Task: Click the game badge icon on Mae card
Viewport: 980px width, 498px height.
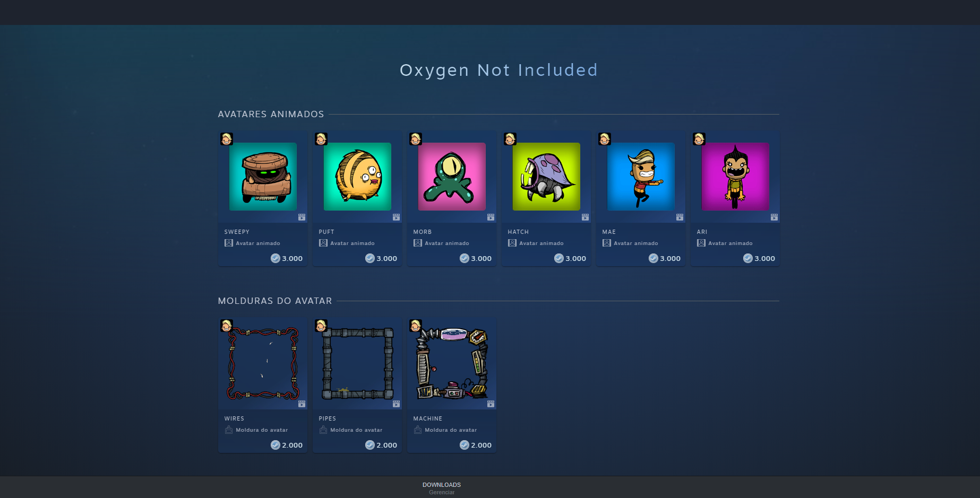Action: pos(605,139)
